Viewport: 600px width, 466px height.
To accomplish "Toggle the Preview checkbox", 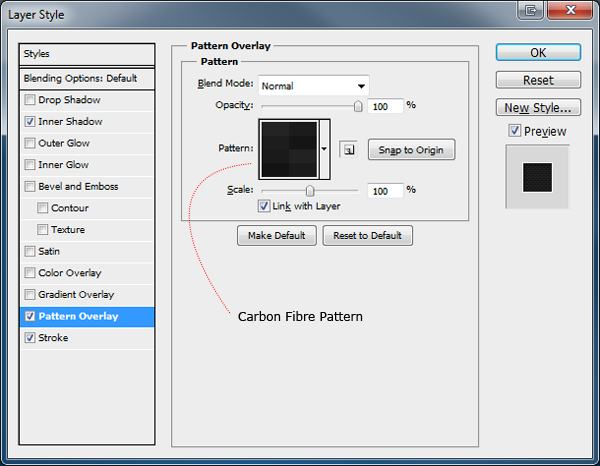I will point(515,131).
